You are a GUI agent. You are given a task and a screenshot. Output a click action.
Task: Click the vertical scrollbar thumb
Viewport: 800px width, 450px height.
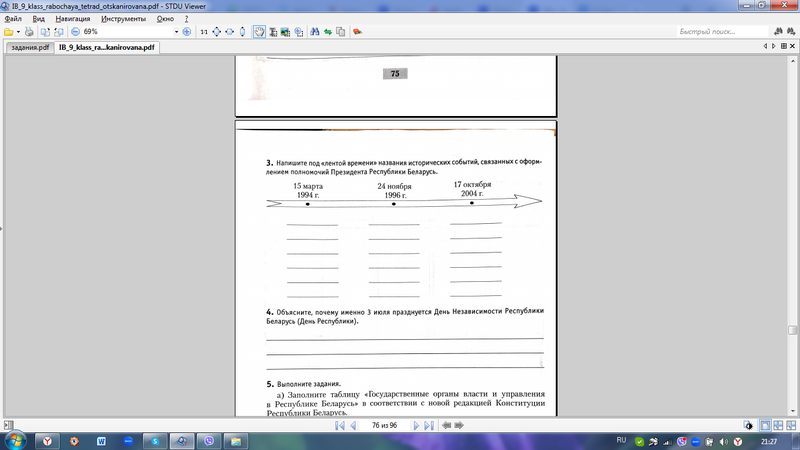tap(792, 331)
